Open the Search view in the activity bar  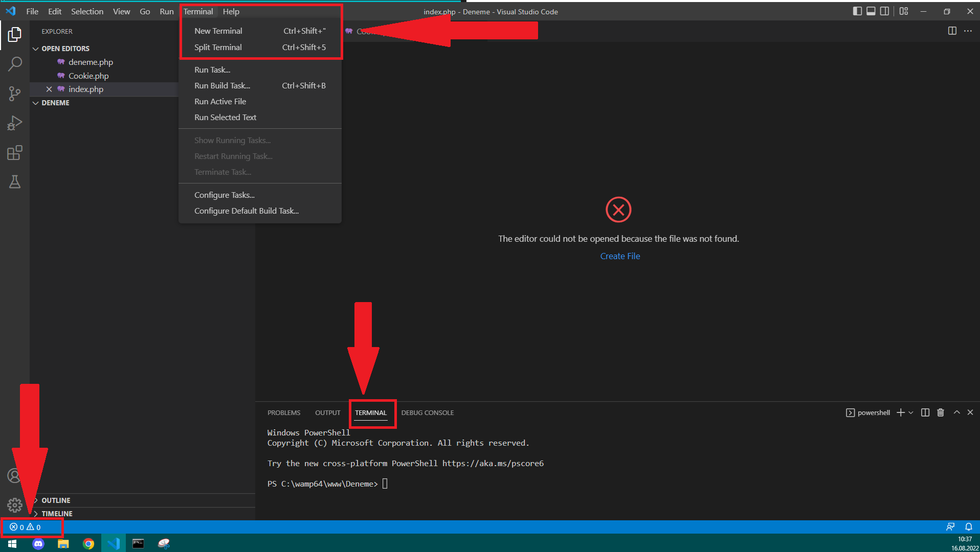click(x=15, y=63)
